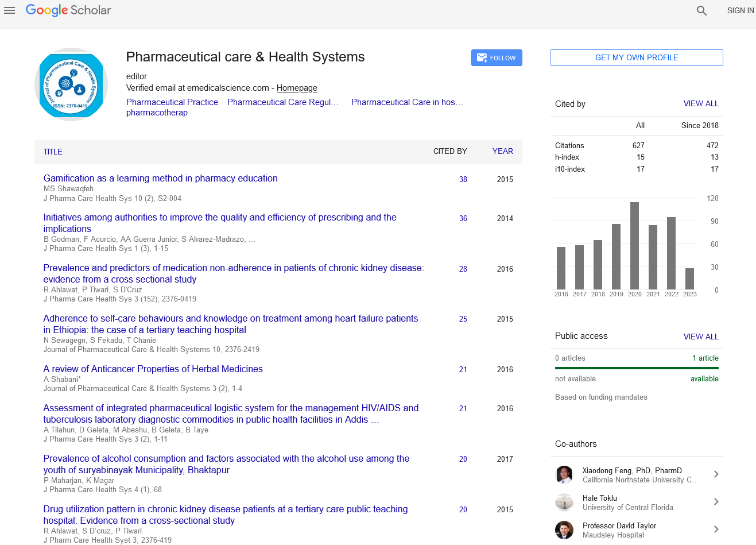Open Initiatives among authorities article
The width and height of the screenshot is (756, 545).
220,223
